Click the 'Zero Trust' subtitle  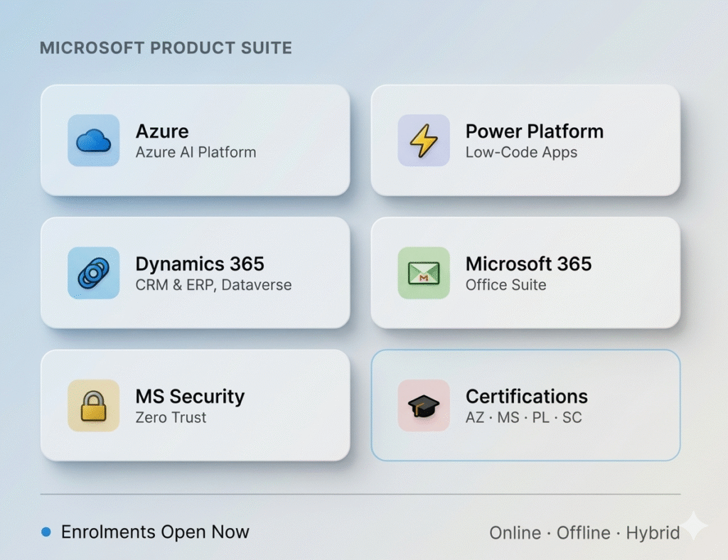tap(171, 418)
